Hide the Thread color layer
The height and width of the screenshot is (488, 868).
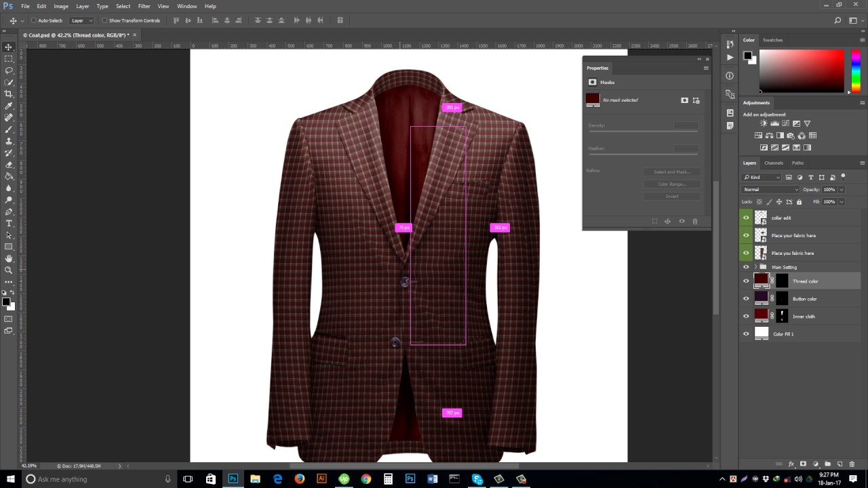pos(747,281)
